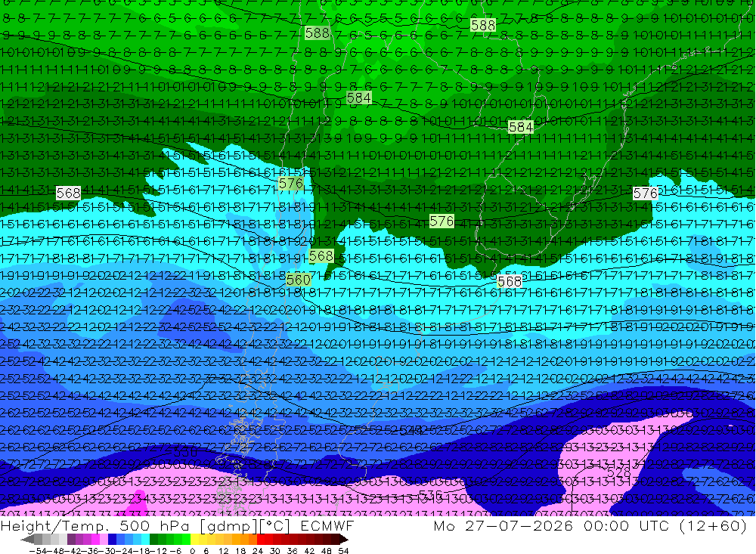756x554 pixels.
Task: Click the 588 contour label near top center
Action: 318,32
